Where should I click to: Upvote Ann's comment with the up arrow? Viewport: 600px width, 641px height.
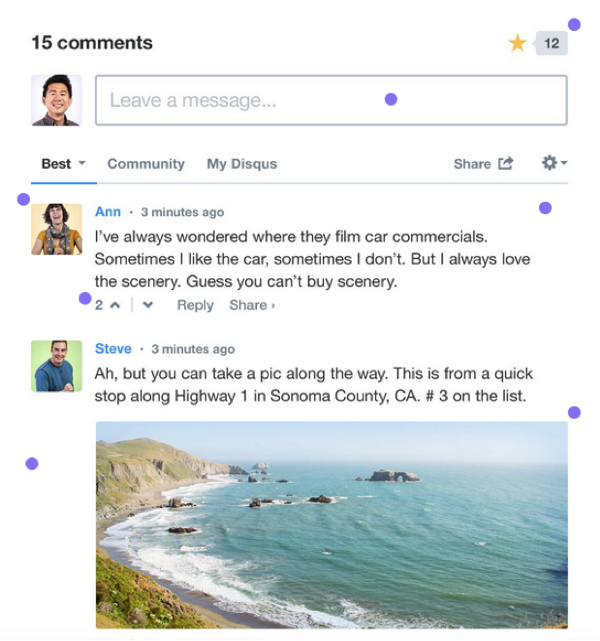115,305
